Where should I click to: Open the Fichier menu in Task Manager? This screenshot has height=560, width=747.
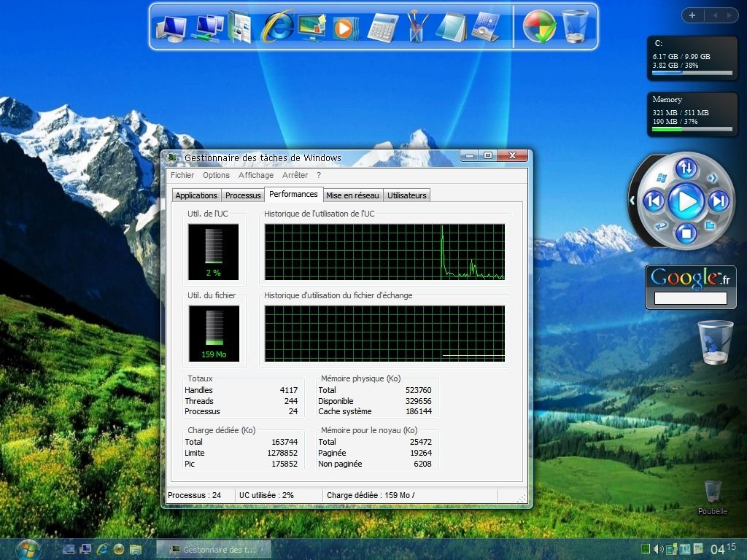(x=182, y=175)
